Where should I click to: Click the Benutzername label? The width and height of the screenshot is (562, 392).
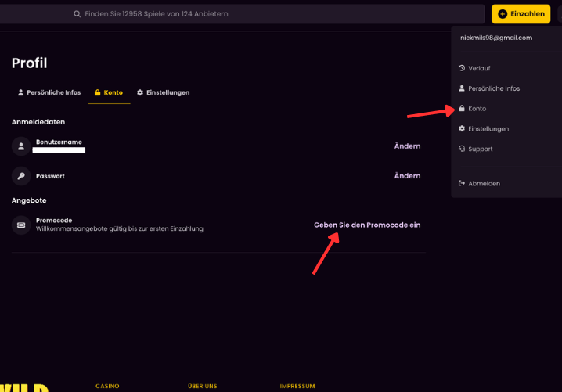59,142
